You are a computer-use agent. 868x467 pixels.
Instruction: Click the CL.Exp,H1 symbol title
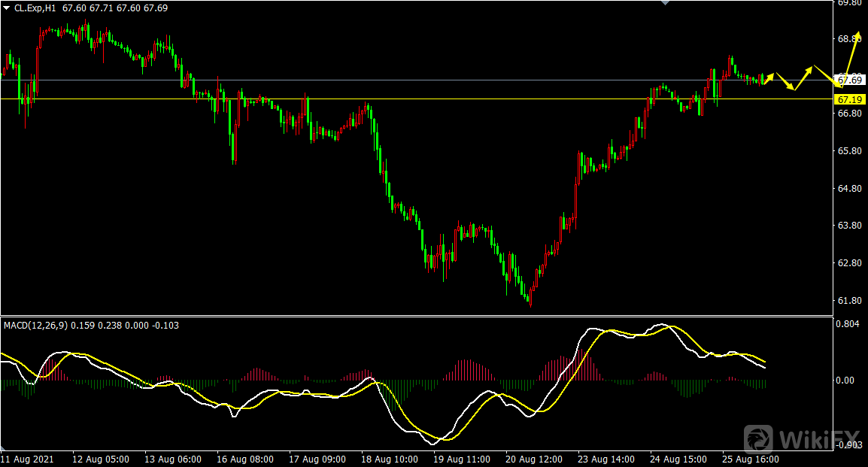[x=35, y=8]
